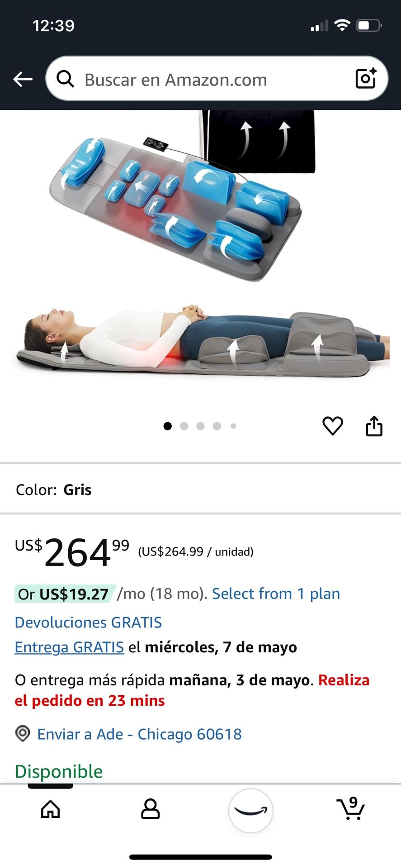Open the Devoluciones GRATIS link
Image resolution: width=401 pixels, height=868 pixels.
coord(88,622)
